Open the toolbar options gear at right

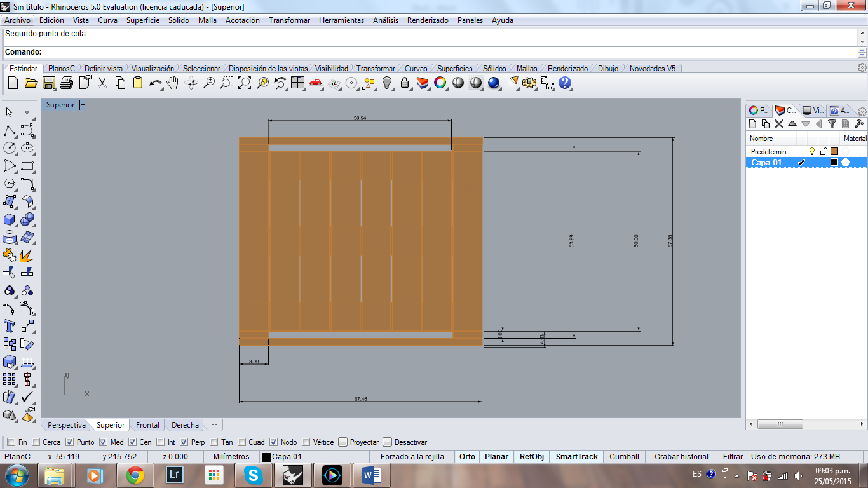pyautogui.click(x=862, y=67)
